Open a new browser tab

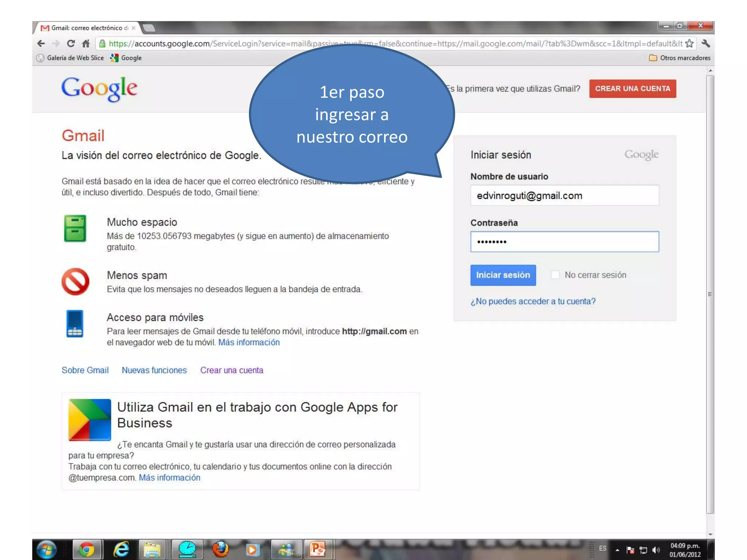pyautogui.click(x=149, y=28)
